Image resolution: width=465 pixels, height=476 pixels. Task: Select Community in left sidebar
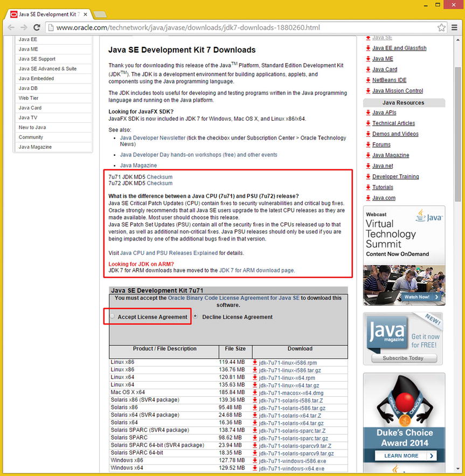pos(53,137)
